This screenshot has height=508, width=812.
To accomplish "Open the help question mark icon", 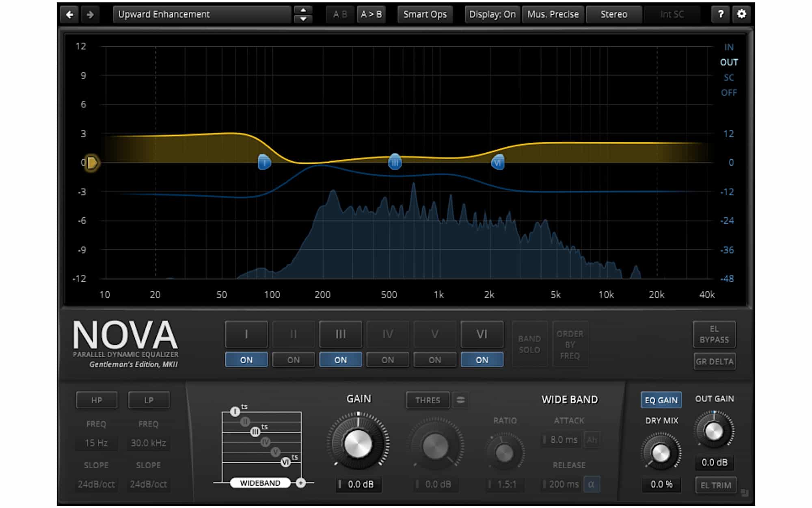I will 721,14.
